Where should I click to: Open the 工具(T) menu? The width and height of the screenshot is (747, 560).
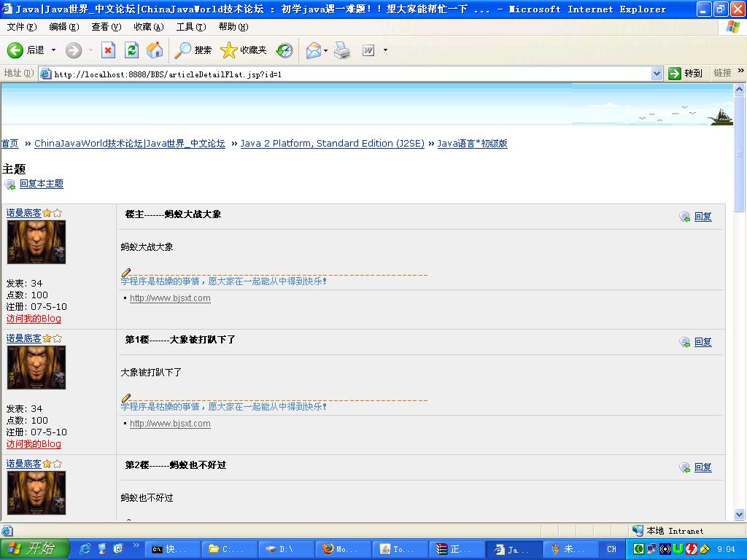(190, 27)
